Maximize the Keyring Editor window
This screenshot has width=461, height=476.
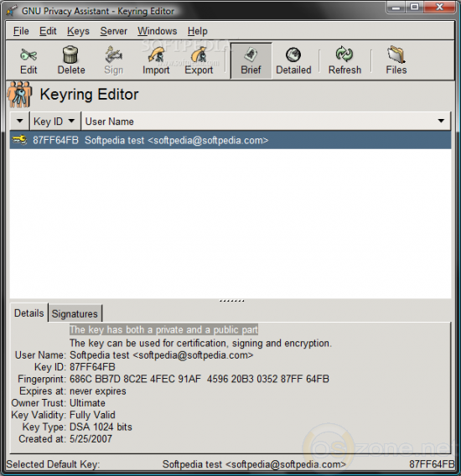click(415, 8)
